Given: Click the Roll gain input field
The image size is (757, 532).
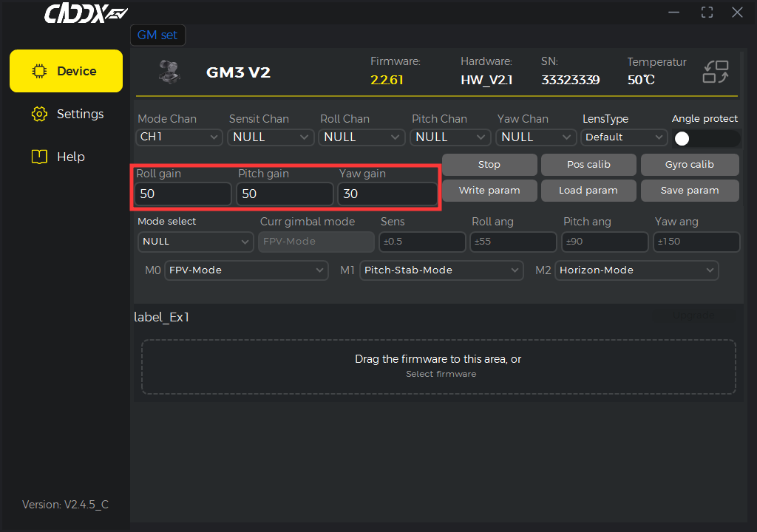Looking at the screenshot, I should (183, 194).
